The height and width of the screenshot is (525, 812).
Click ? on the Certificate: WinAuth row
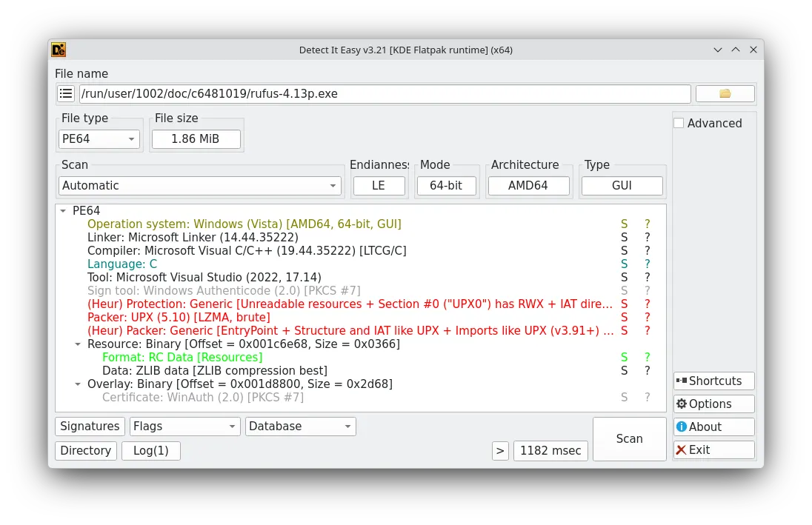pos(647,397)
